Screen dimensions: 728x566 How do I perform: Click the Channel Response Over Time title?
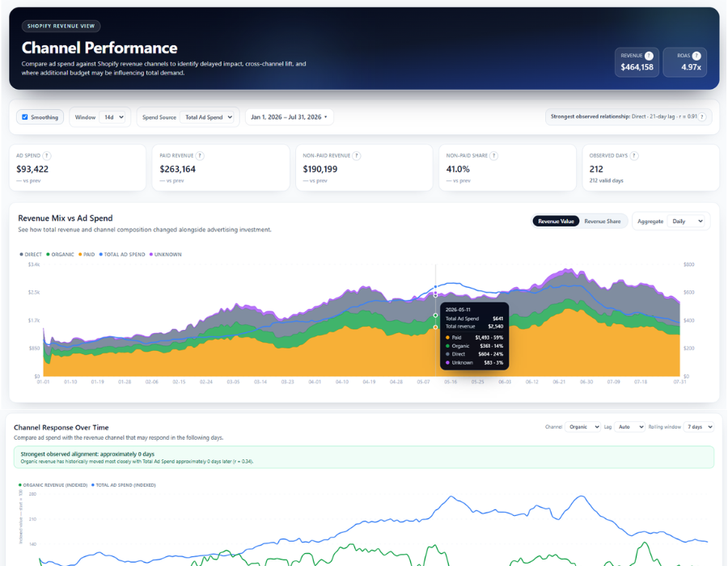[x=61, y=427]
